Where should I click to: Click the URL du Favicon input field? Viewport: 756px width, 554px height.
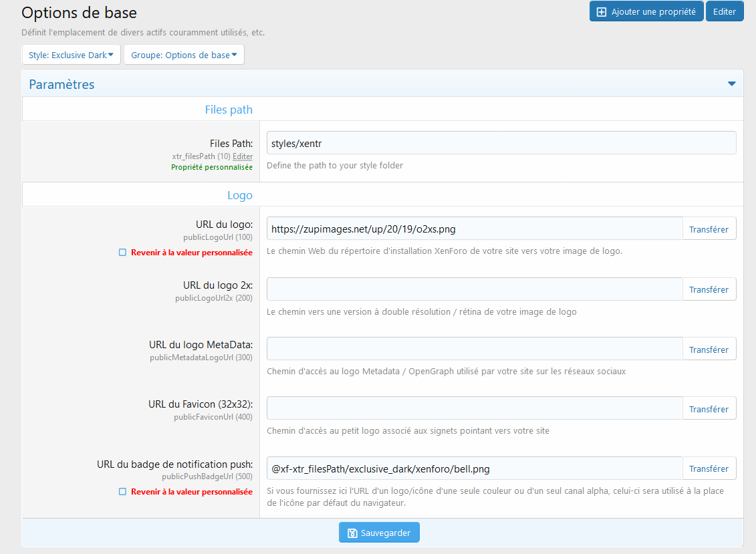475,408
